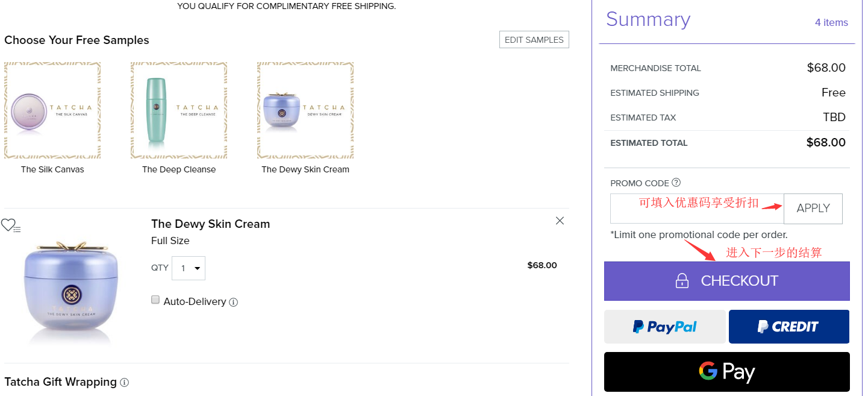Screen dimensions: 868x396
Task: Click the Auto-Delivery info icon
Action: tap(234, 302)
